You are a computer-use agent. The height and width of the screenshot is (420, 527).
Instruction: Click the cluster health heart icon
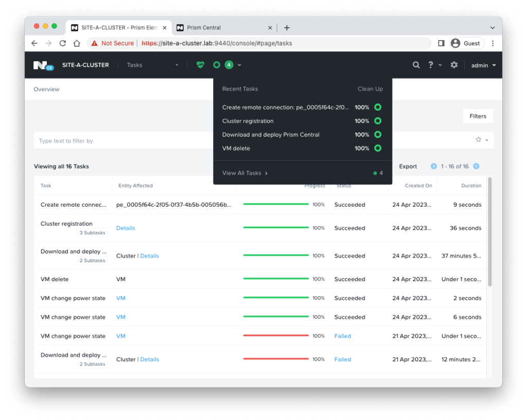pos(201,65)
